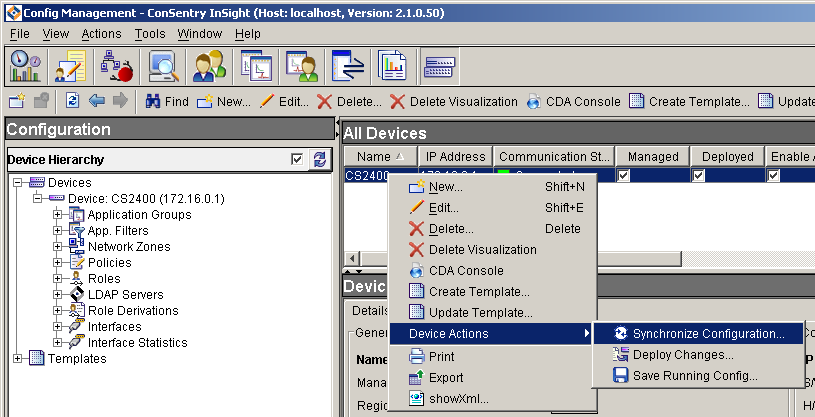Click the greyed delete folder icon

[x=41, y=101]
